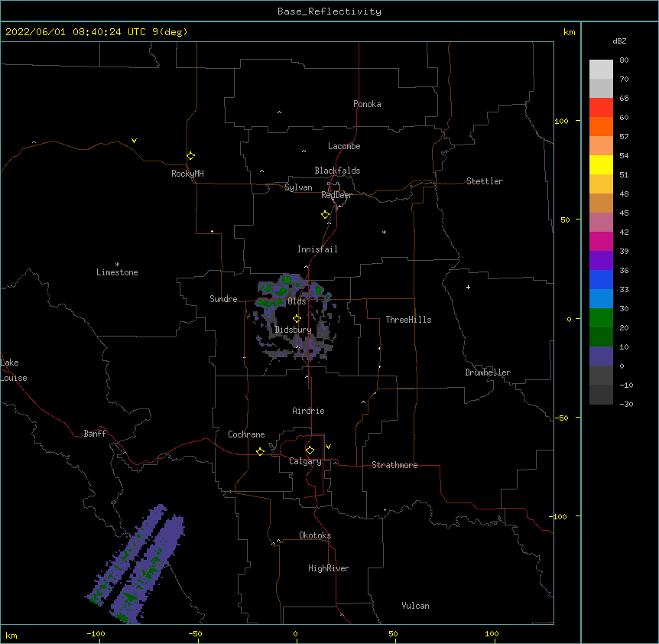Click the yellow v marker northeast of Calgary
Viewport: 659px width, 644px height.
328,447
